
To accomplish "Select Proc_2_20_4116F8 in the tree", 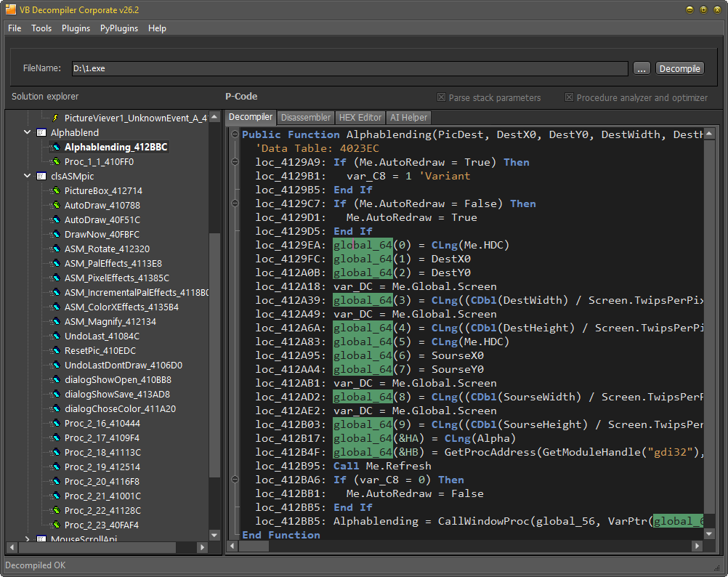I will [x=102, y=481].
